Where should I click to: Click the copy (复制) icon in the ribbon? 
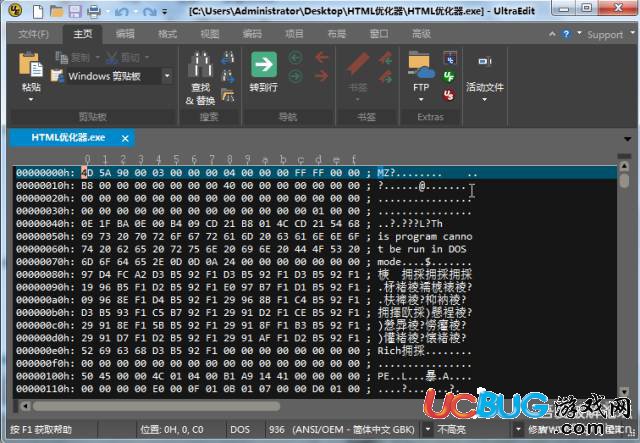[x=62, y=58]
